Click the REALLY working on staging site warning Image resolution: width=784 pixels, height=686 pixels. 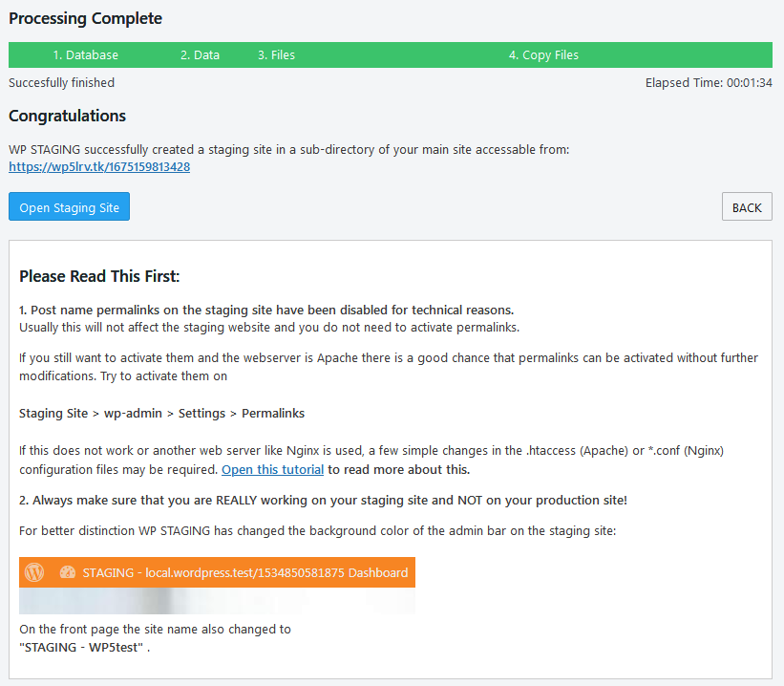point(323,500)
